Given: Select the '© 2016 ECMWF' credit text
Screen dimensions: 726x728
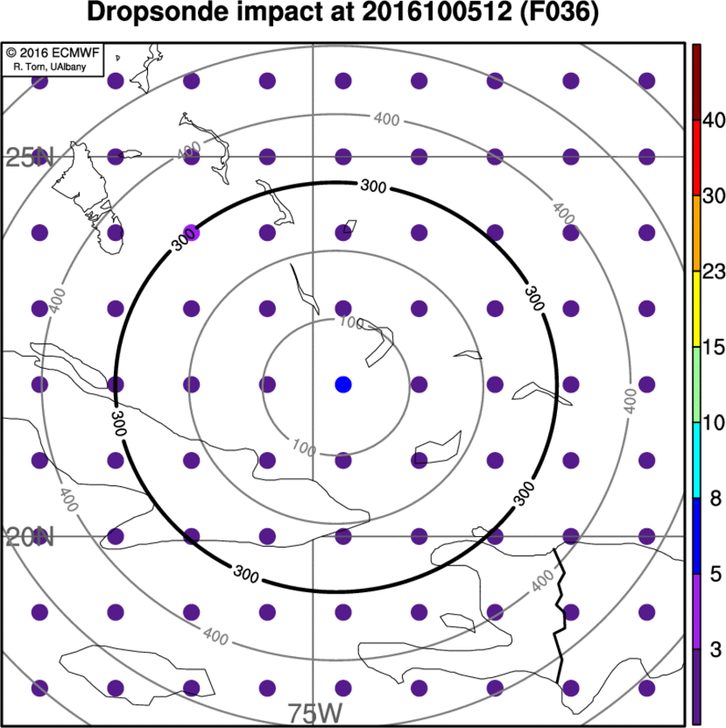Looking at the screenshot, I should tap(53, 53).
